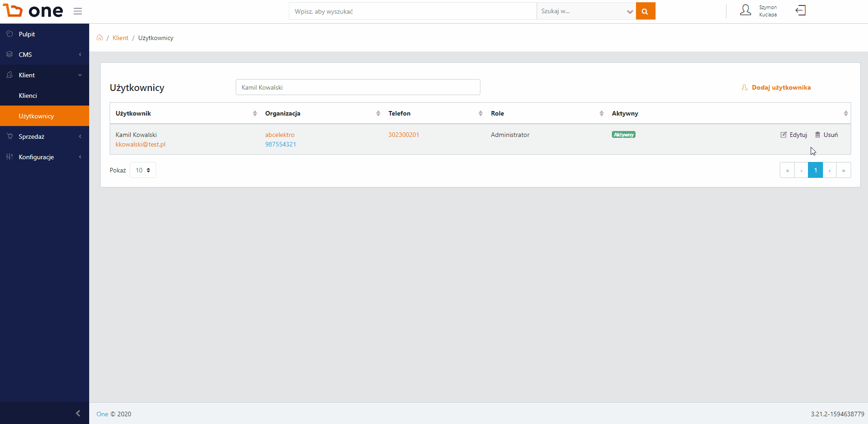868x424 pixels.
Task: Focus users filter field with Kamil Kowalski
Action: (x=358, y=87)
